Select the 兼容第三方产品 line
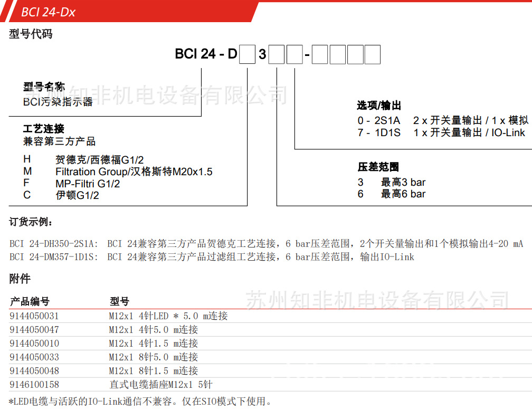This screenshot has width=532, height=409. click(x=59, y=141)
